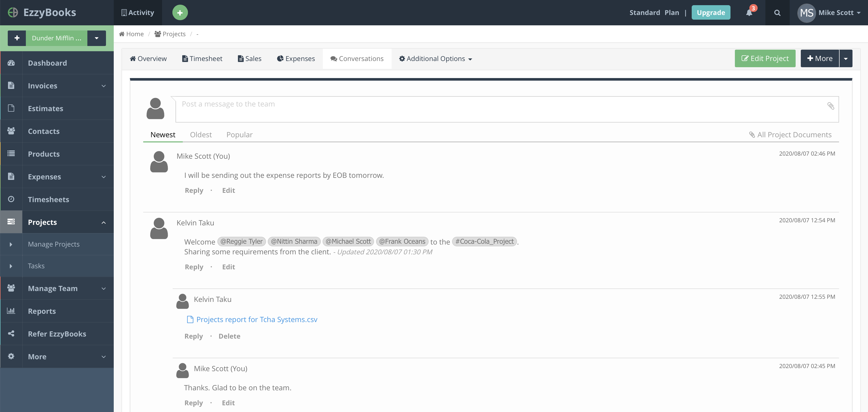Click the MS user avatar
The image size is (868, 412).
[x=806, y=13]
